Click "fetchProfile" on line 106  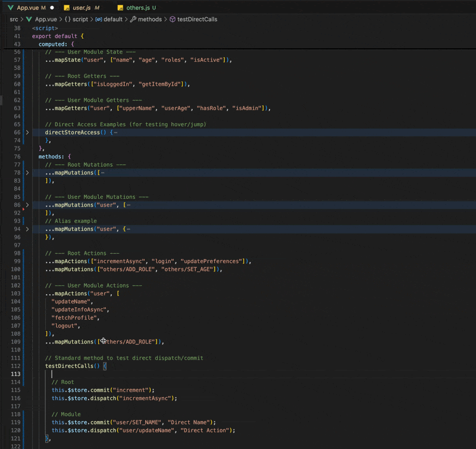(x=74, y=318)
